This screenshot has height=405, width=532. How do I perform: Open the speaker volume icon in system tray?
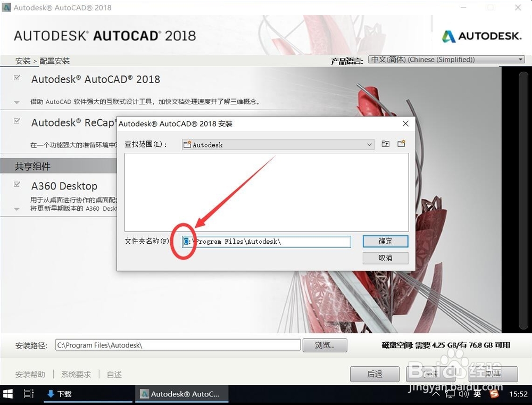tap(464, 394)
